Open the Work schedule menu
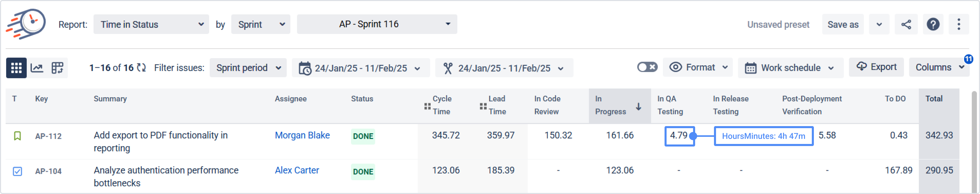The height and width of the screenshot is (194, 980). [x=790, y=68]
